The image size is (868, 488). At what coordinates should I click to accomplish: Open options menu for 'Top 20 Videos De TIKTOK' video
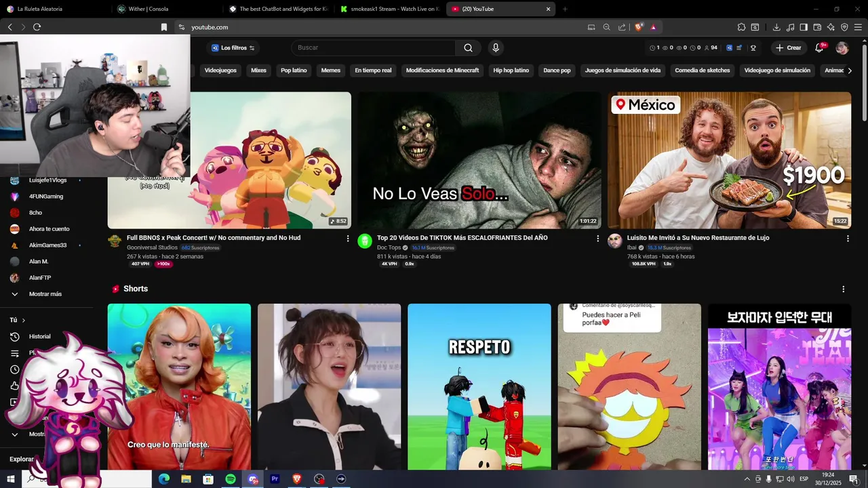click(597, 239)
